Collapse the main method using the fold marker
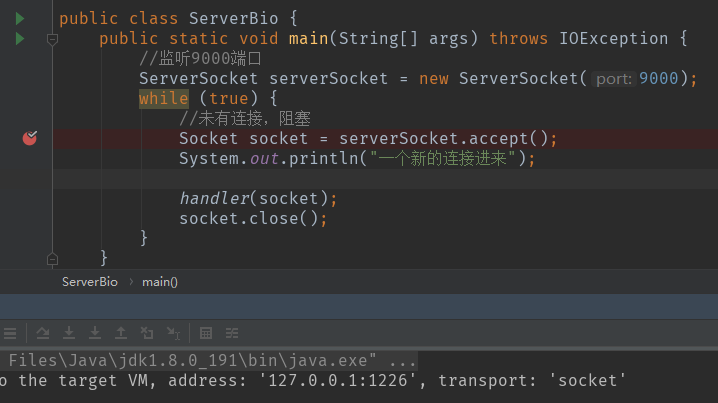Image resolution: width=718 pixels, height=403 pixels. tap(52, 40)
